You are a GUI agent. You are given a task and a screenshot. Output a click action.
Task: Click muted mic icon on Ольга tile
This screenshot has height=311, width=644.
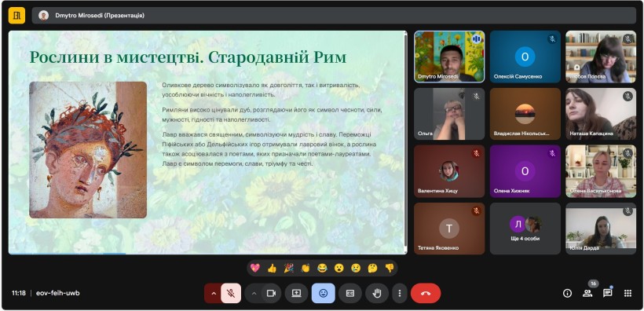point(477,96)
